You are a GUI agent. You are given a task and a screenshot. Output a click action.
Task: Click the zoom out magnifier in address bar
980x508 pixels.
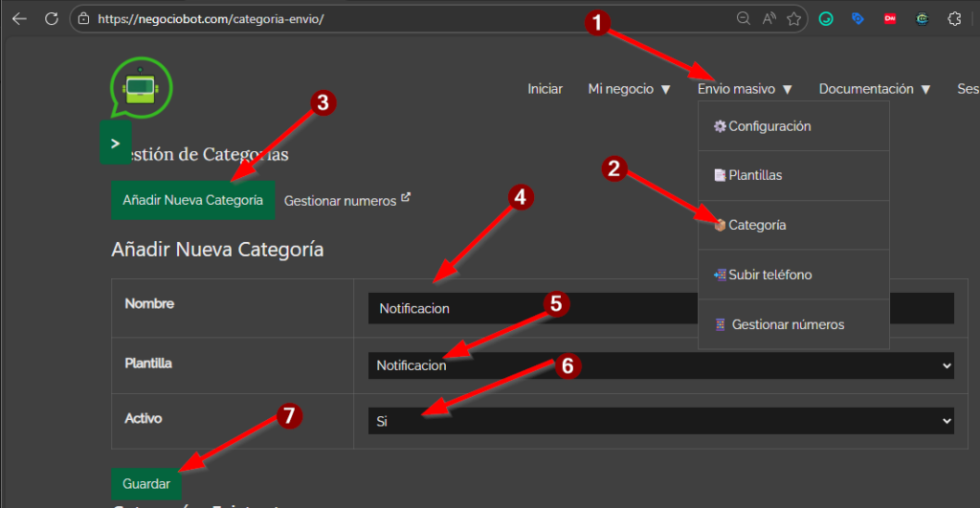coord(743,18)
